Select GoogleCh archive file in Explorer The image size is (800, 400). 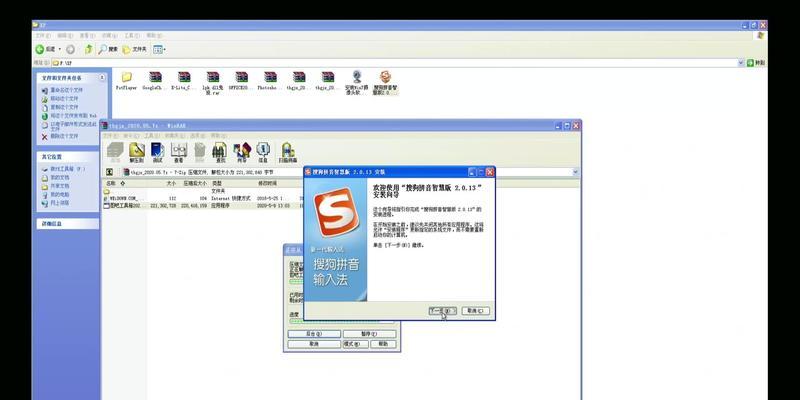[x=155, y=82]
